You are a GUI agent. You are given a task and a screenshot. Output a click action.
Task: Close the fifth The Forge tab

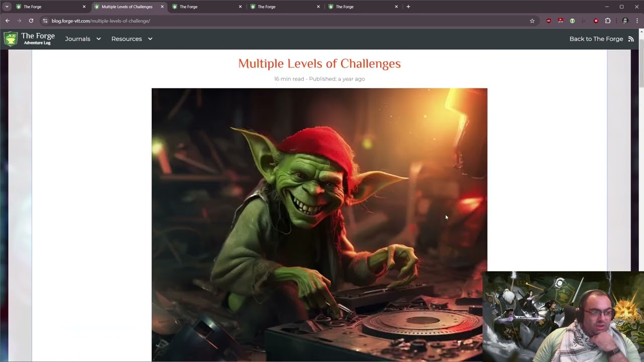click(x=396, y=7)
